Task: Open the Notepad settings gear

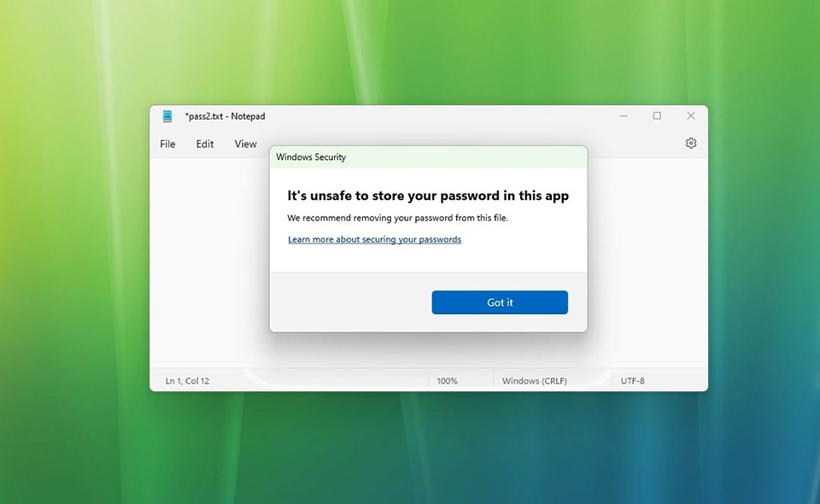Action: (x=690, y=144)
